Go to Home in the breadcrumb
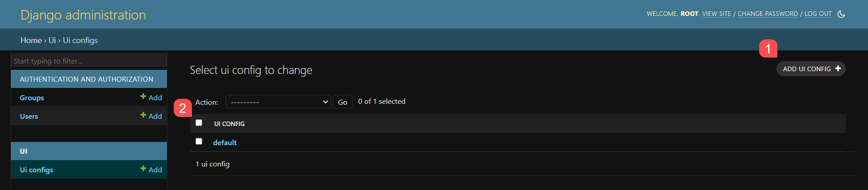The height and width of the screenshot is (190, 868). click(x=31, y=40)
